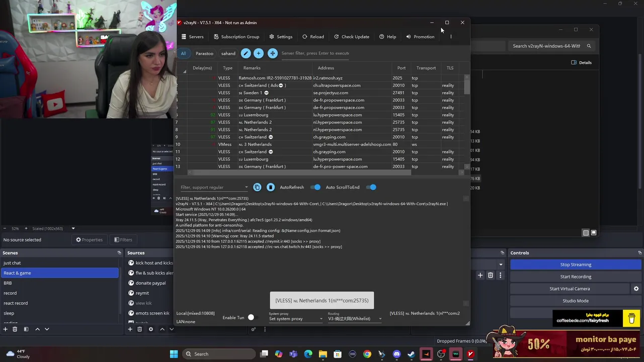Viewport: 644px width, 362px height.
Task: Open the Subscription Group menu
Action: click(236, 37)
